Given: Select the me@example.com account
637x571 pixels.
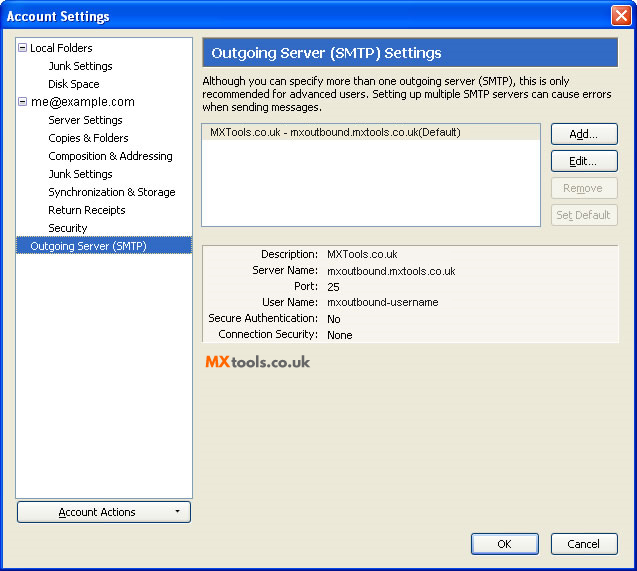Looking at the screenshot, I should pyautogui.click(x=83, y=102).
